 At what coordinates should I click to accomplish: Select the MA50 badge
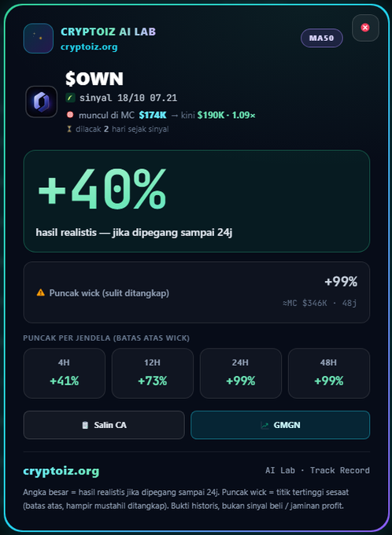(322, 38)
